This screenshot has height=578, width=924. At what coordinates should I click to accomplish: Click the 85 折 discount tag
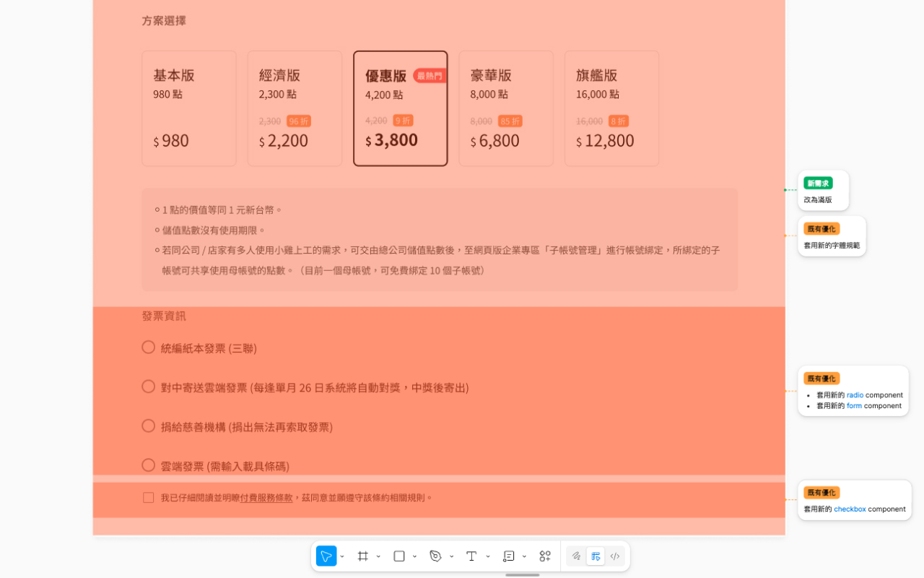510,121
